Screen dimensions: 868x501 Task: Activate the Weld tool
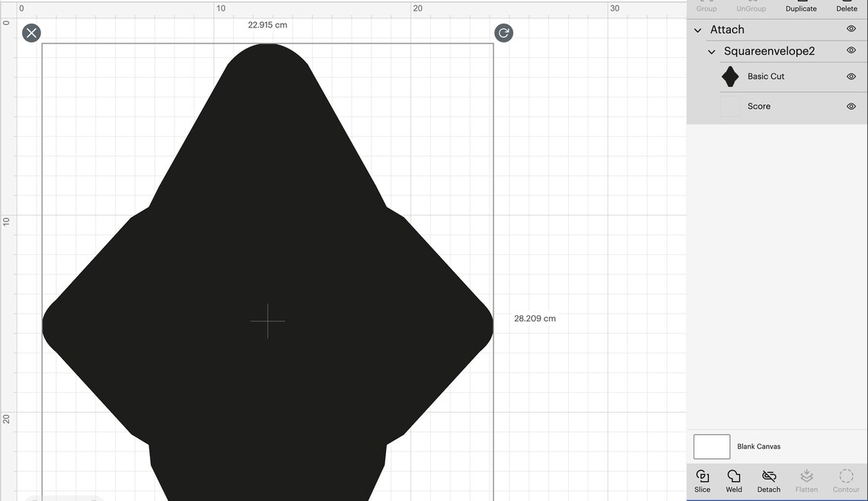[733, 480]
